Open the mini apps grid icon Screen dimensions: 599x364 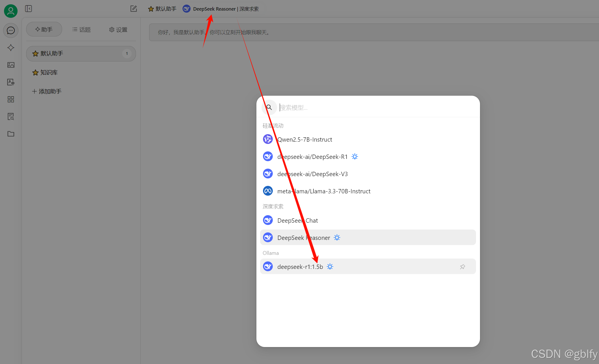coord(11,99)
